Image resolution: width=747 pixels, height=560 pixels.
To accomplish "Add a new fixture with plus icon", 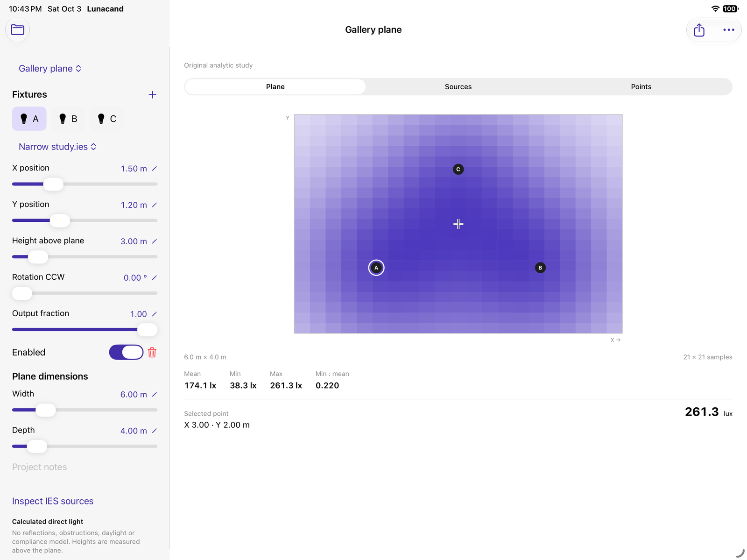I will [x=152, y=95].
